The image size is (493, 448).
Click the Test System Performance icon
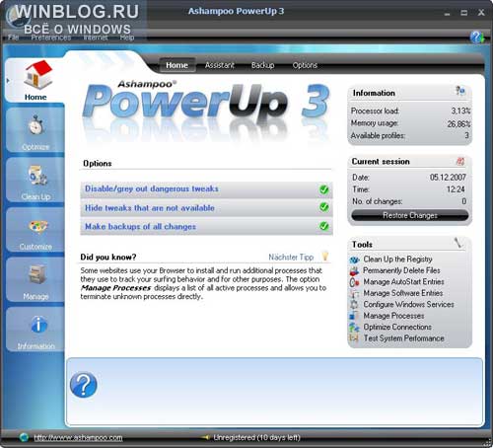click(x=354, y=338)
